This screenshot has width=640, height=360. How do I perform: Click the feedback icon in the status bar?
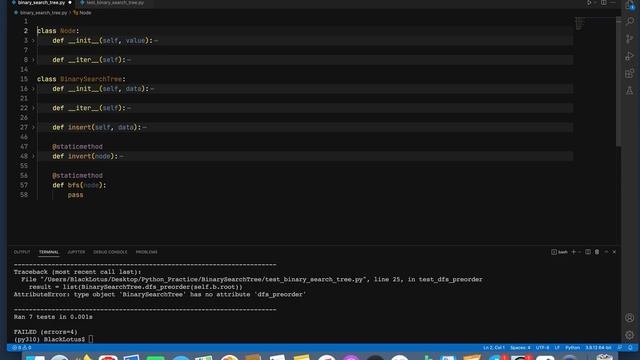click(x=620, y=347)
